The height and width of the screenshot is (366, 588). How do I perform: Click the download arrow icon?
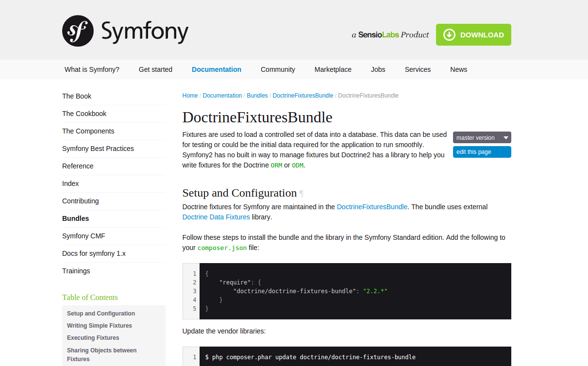[449, 35]
